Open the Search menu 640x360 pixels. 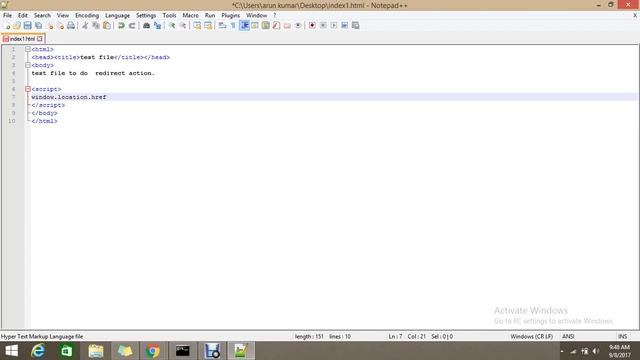pyautogui.click(x=42, y=16)
